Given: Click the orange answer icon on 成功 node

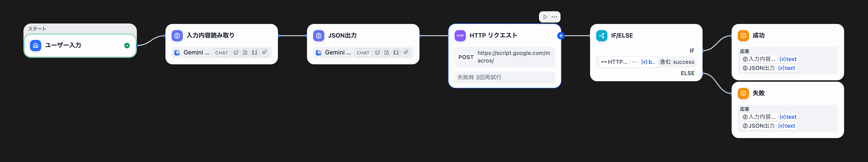Looking at the screenshot, I should point(743,35).
